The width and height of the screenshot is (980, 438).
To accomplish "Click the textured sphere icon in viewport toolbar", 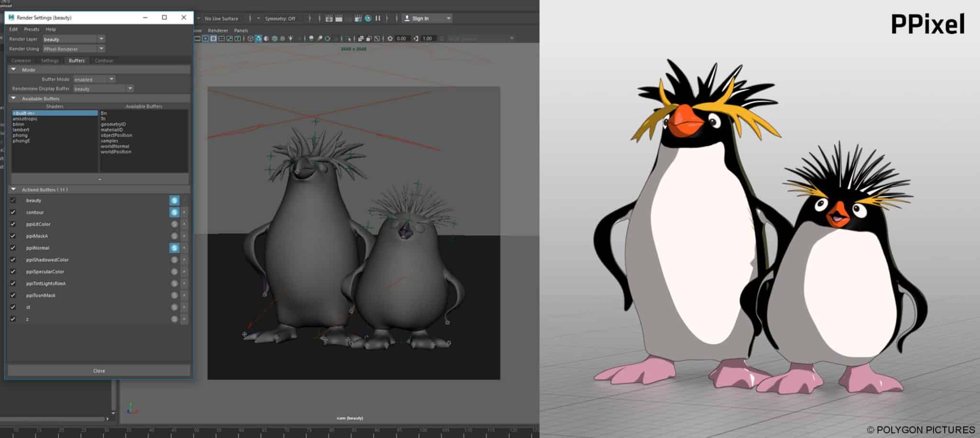I will [x=275, y=38].
